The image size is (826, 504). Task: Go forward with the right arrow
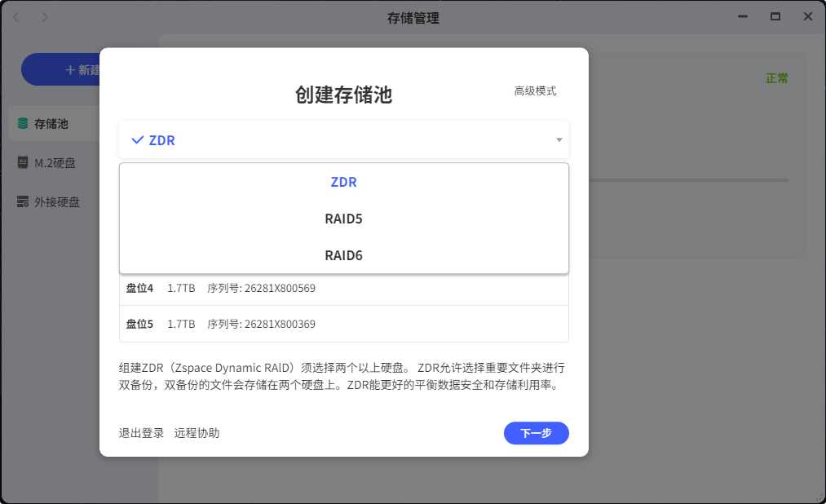[45, 17]
